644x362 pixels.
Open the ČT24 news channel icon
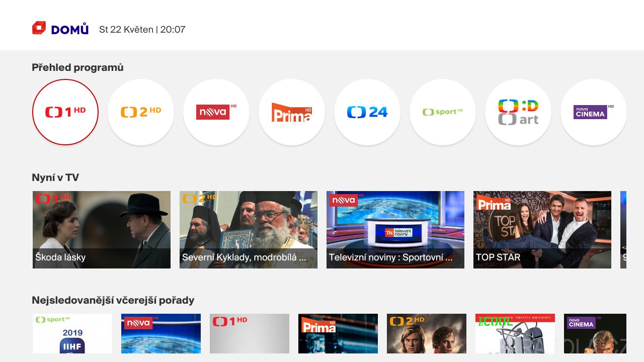pos(367,112)
